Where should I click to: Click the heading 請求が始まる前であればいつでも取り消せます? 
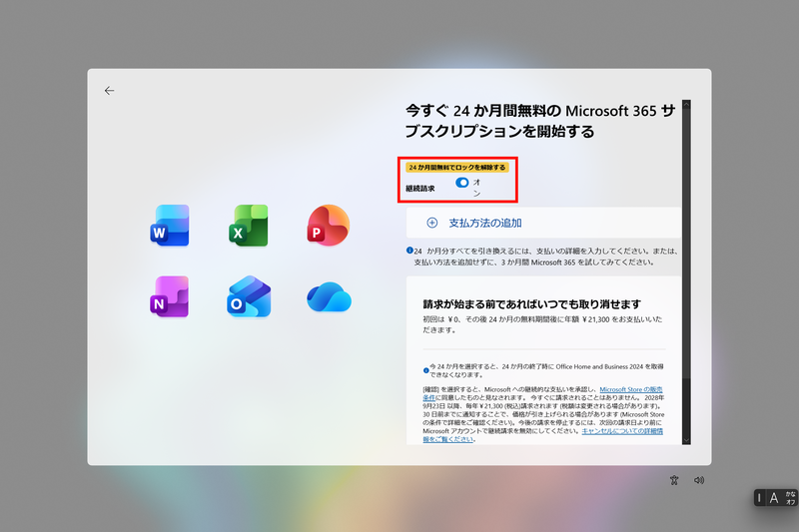tap(532, 303)
